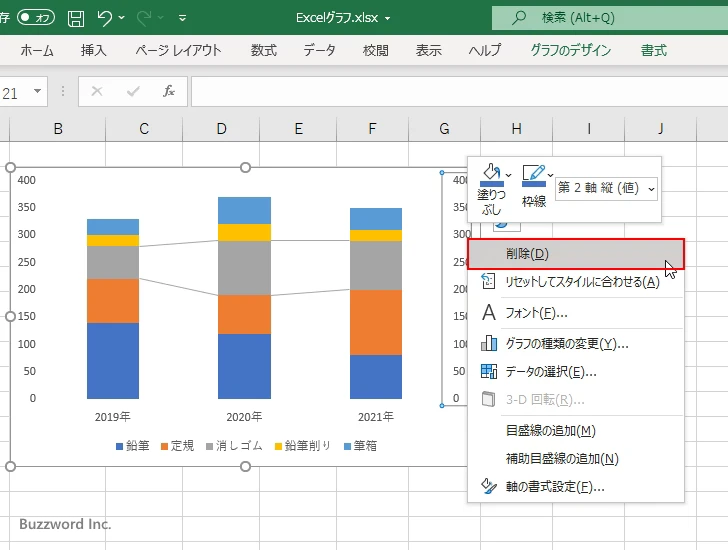Click the formula bar confirm checkmark icon

pos(133,91)
